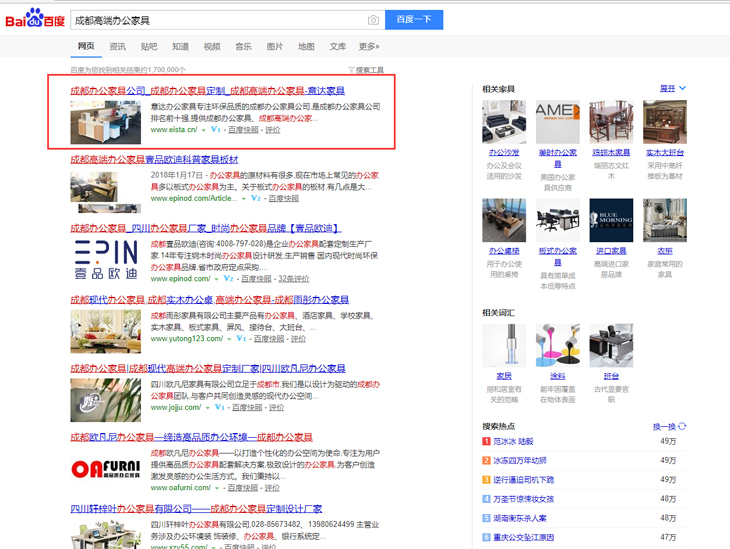Click the V2 badge beside www.epinod.com/Article
Image resolution: width=730 pixels, height=549 pixels.
point(256,198)
